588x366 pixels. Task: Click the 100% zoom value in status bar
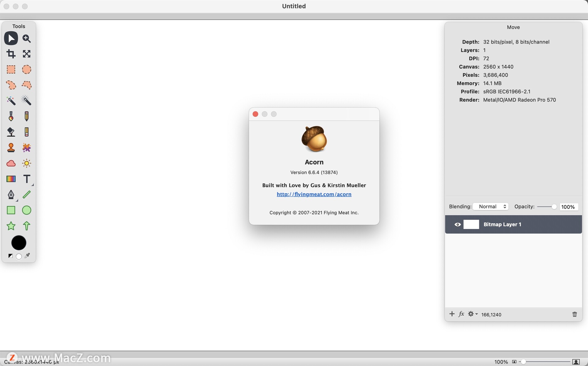click(501, 362)
